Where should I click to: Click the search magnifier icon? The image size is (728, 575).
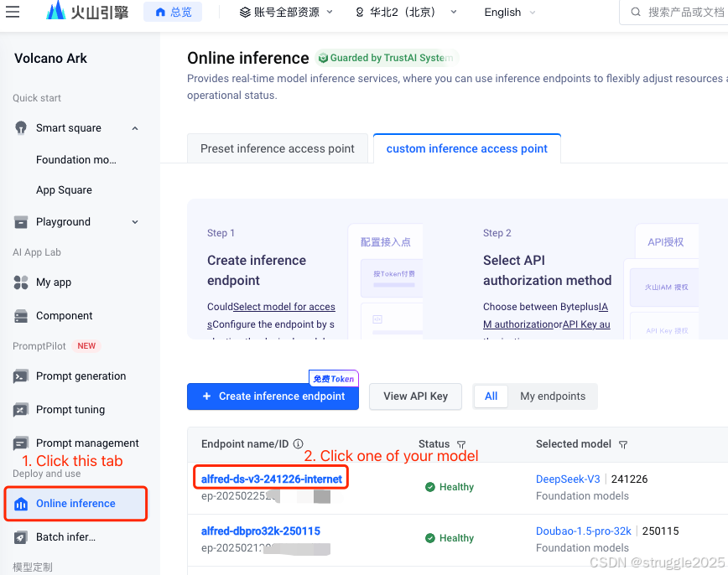pos(636,12)
